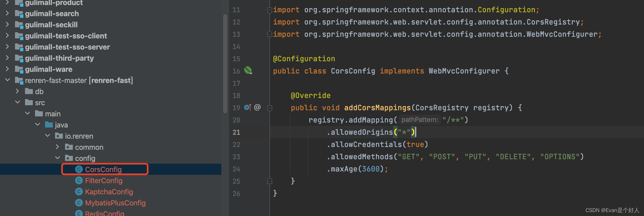Click line number 21 in the gutter

click(236, 132)
